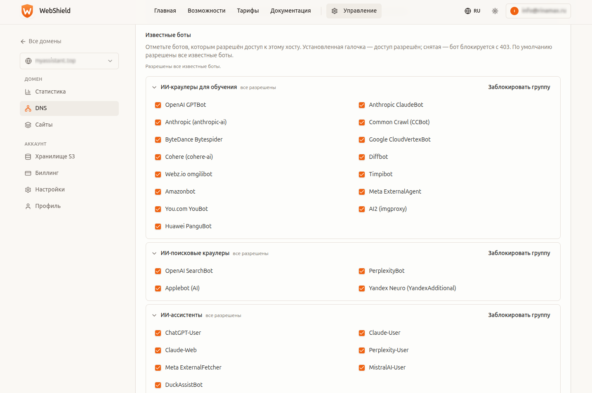Click the Профиль person icon
592x393 pixels.
tap(28, 206)
